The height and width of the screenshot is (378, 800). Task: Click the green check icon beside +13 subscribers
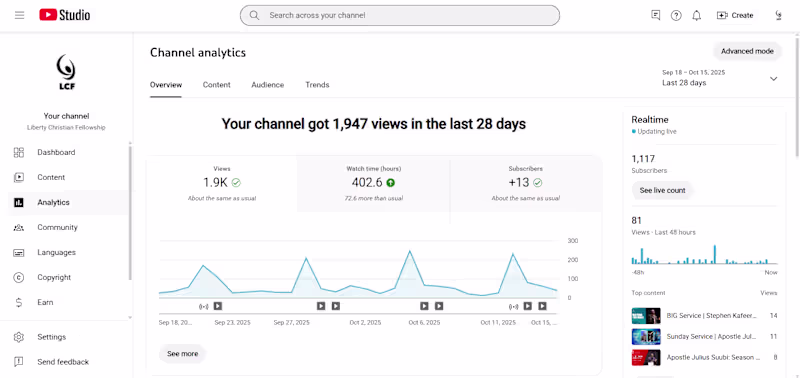(538, 182)
